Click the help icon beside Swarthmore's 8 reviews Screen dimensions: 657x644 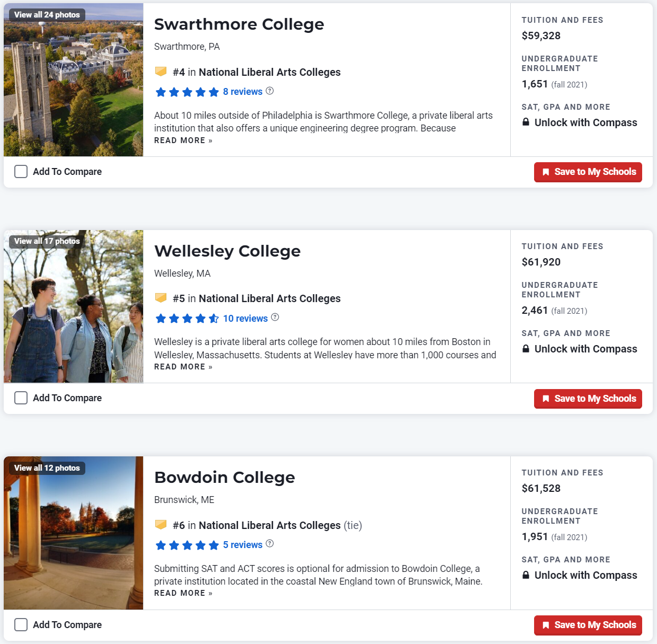[x=270, y=91]
